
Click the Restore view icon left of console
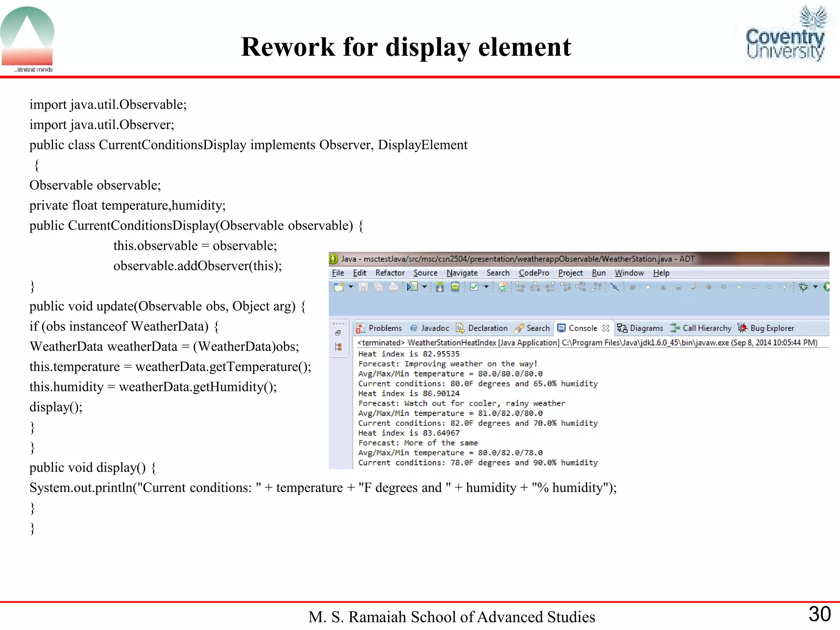click(338, 333)
